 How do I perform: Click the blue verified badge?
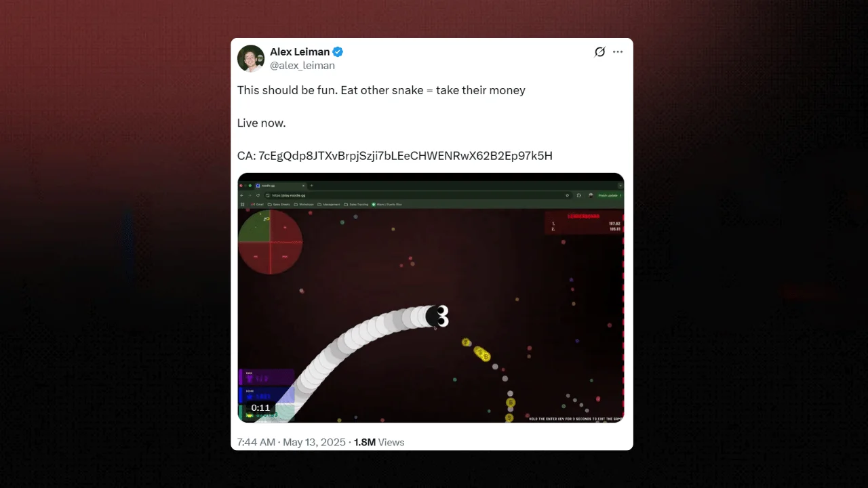pos(338,52)
